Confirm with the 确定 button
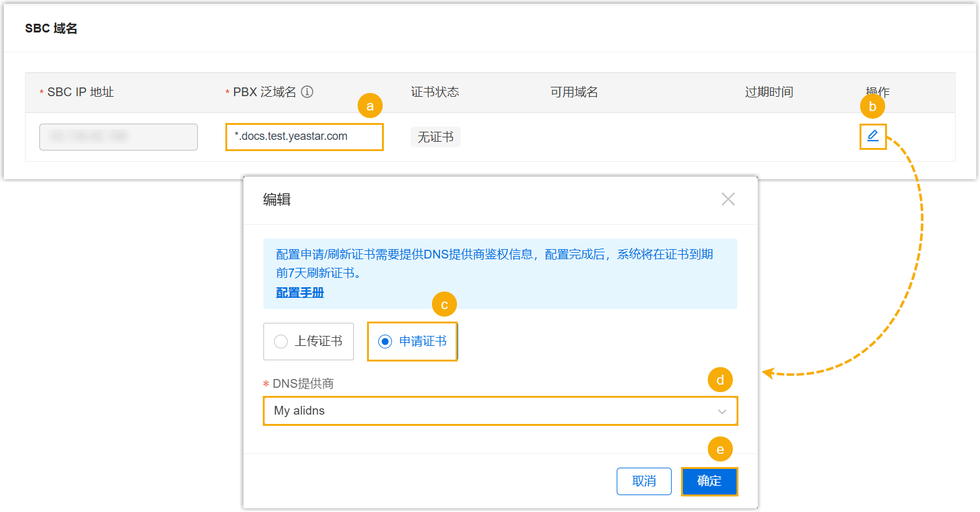 pyautogui.click(x=709, y=481)
